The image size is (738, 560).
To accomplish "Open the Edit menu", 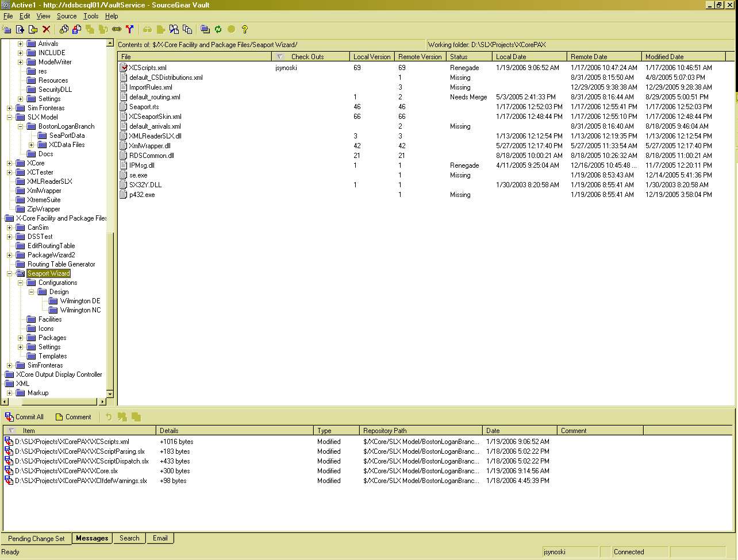I will click(x=25, y=16).
